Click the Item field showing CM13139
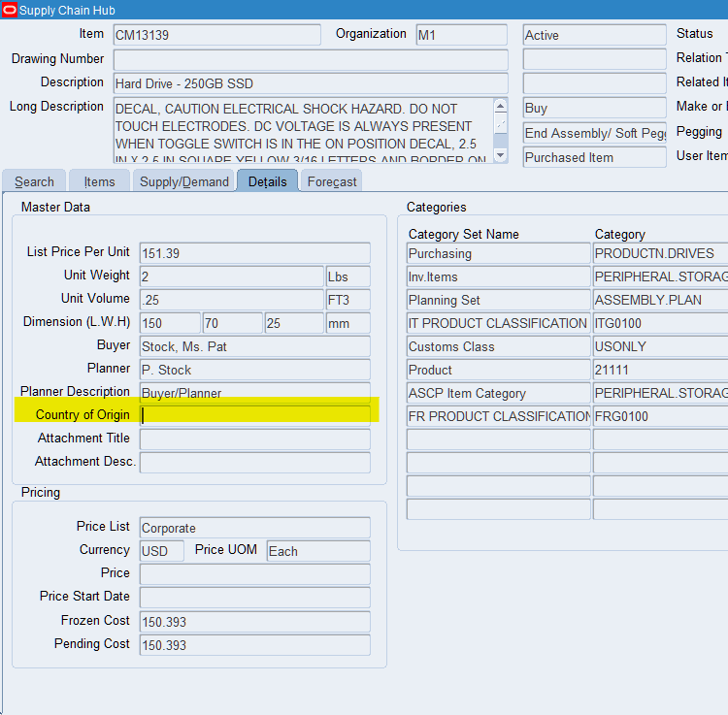This screenshot has height=715, width=728. 216,35
